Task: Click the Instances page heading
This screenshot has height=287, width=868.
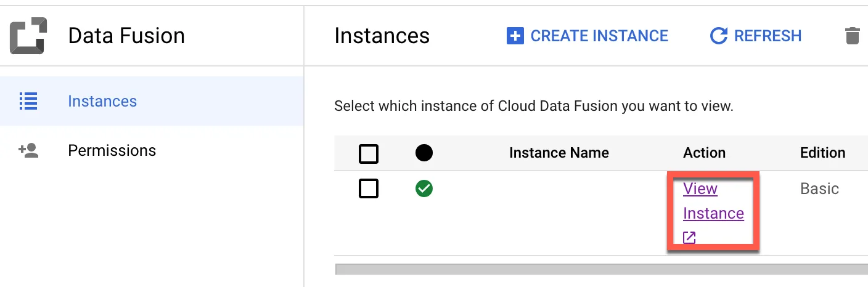Action: [382, 36]
